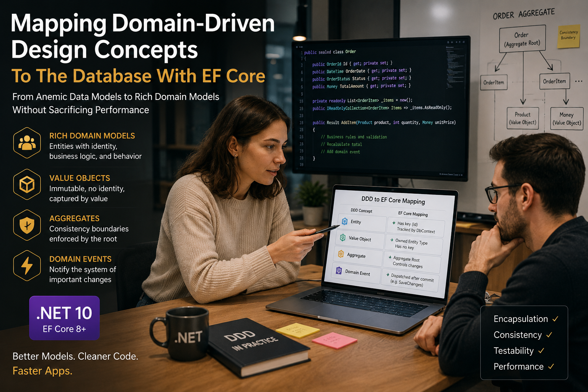Image resolution: width=588 pixels, height=392 pixels.
Task: Click the 'public DateTime OrderDate' code line
Action: [x=362, y=71]
